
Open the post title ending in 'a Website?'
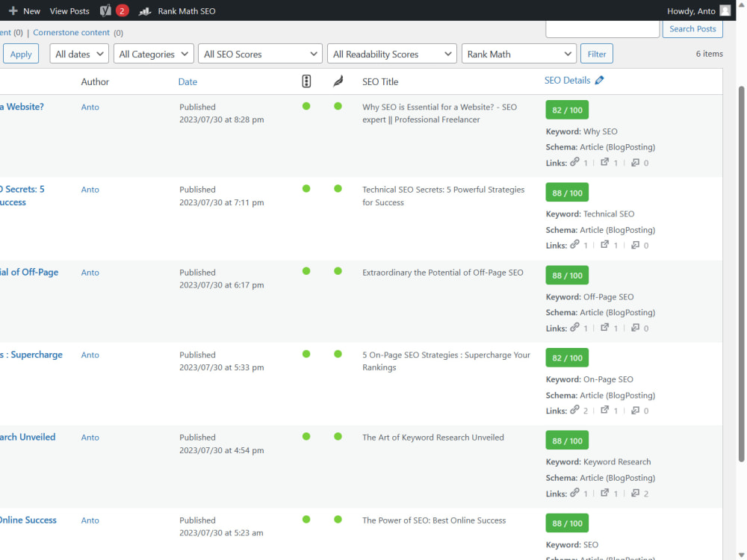[22, 107]
